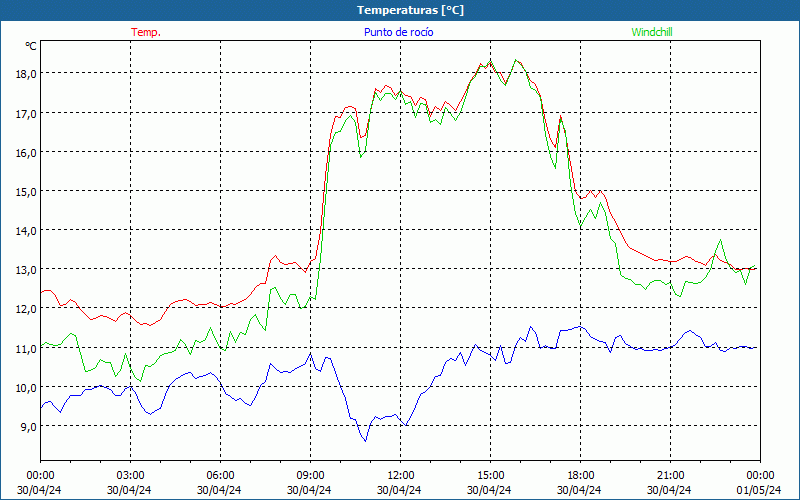Viewport: 800px width, 500px height.
Task: Click the 11,0 y-axis value
Action: point(27,348)
